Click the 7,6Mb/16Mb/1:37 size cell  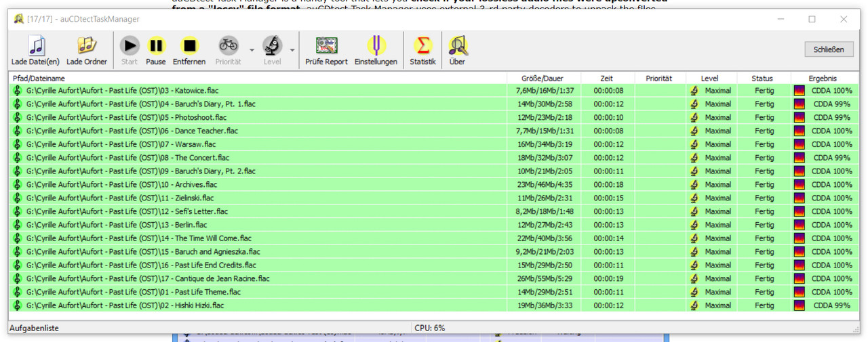(x=545, y=91)
